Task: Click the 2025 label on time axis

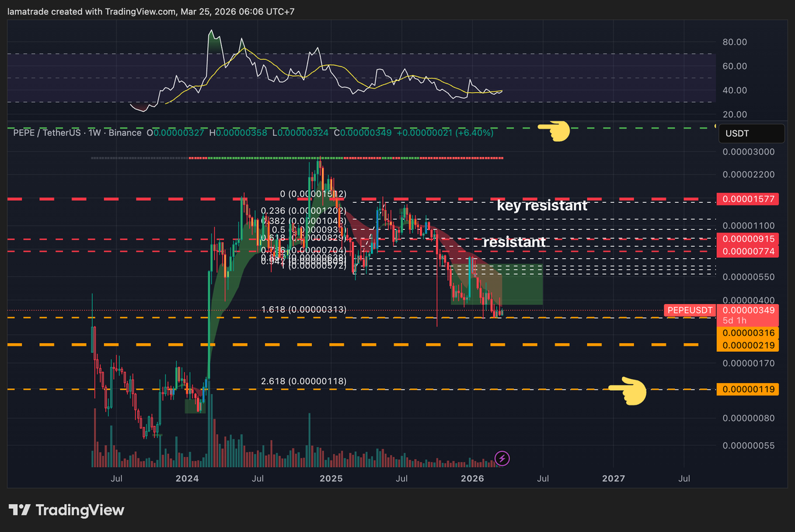Action: [x=330, y=478]
